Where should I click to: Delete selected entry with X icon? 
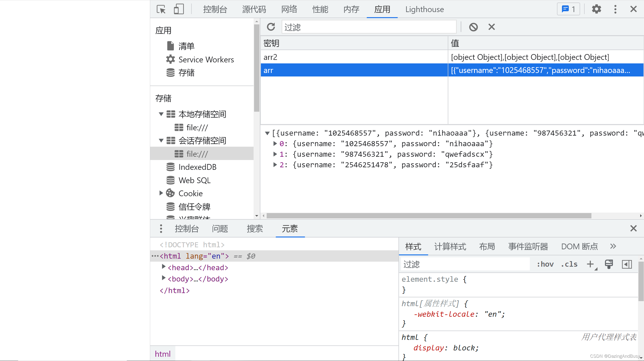click(x=492, y=27)
